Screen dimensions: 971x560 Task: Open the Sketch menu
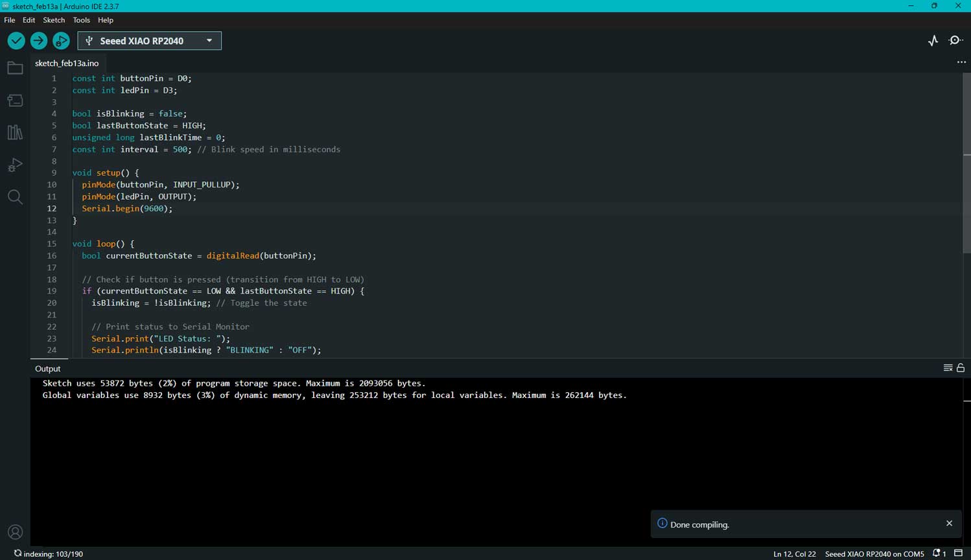coord(54,20)
